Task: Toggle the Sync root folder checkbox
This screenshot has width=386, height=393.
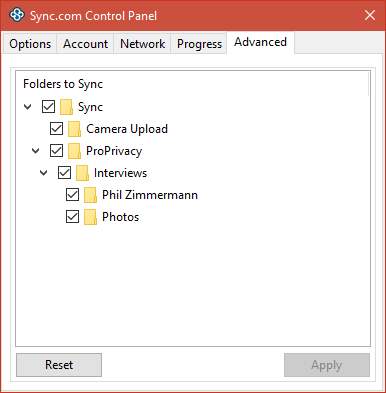Action: pos(48,107)
